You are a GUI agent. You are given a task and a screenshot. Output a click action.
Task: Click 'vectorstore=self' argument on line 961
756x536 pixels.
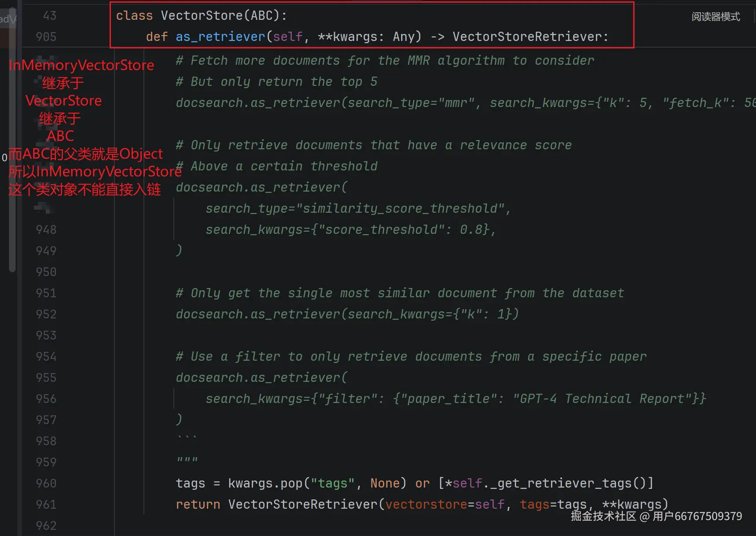444,504
